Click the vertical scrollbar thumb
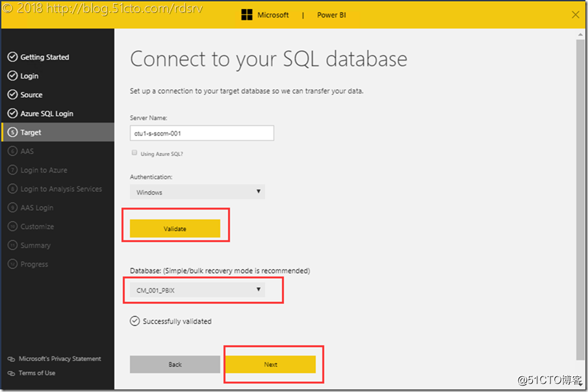 [580, 199]
